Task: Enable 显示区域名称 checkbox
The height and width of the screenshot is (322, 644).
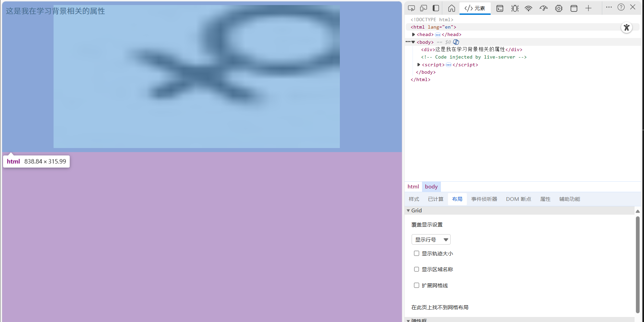Action: tap(417, 269)
